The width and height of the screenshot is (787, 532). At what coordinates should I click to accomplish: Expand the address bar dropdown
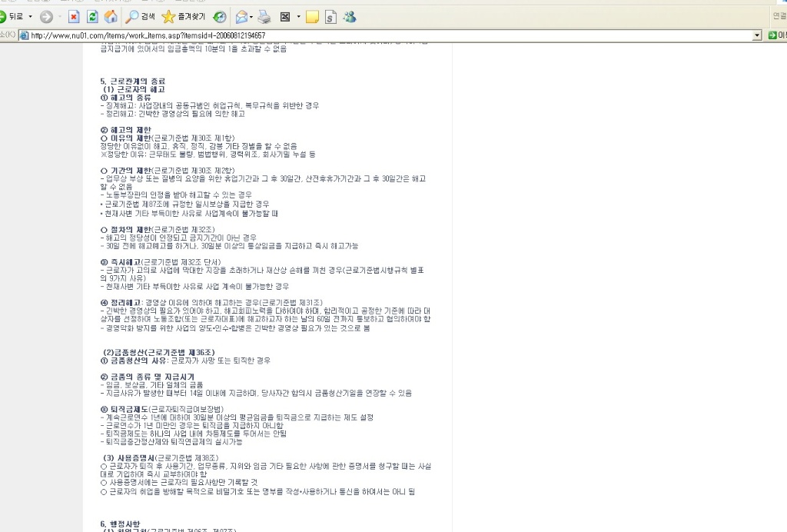[757, 35]
